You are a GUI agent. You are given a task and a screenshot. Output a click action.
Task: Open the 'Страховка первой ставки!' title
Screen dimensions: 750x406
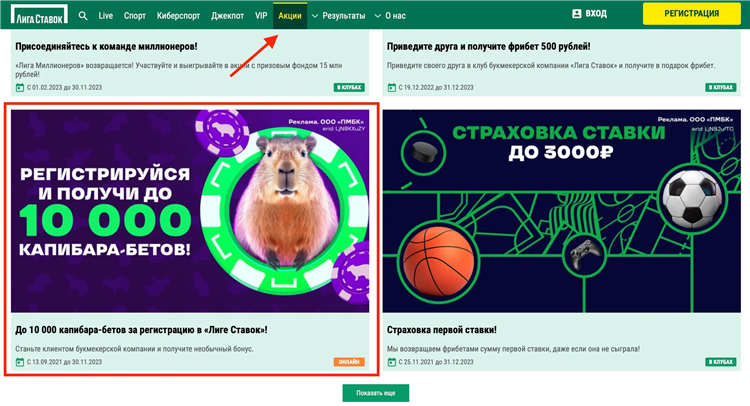pyautogui.click(x=441, y=330)
